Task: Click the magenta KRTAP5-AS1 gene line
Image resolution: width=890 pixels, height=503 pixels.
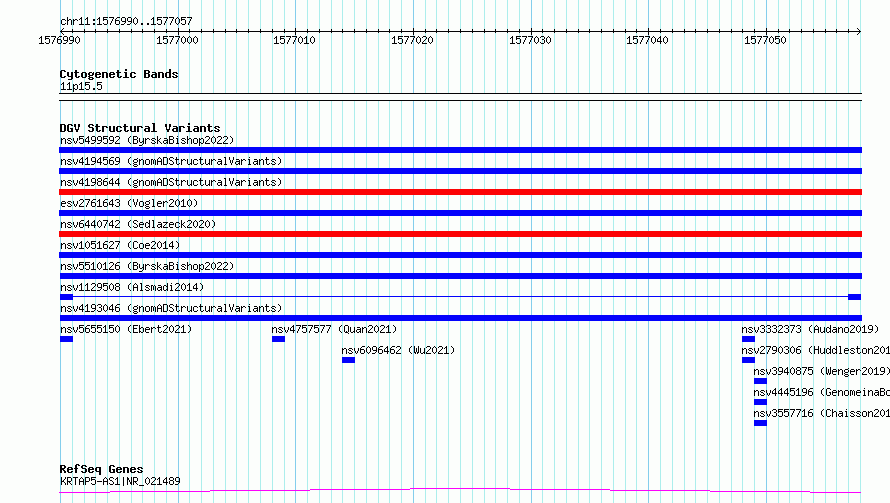Action: click(x=460, y=491)
